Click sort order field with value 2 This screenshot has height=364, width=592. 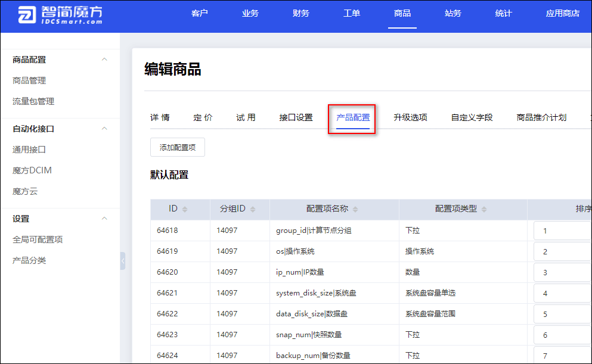[x=563, y=251]
